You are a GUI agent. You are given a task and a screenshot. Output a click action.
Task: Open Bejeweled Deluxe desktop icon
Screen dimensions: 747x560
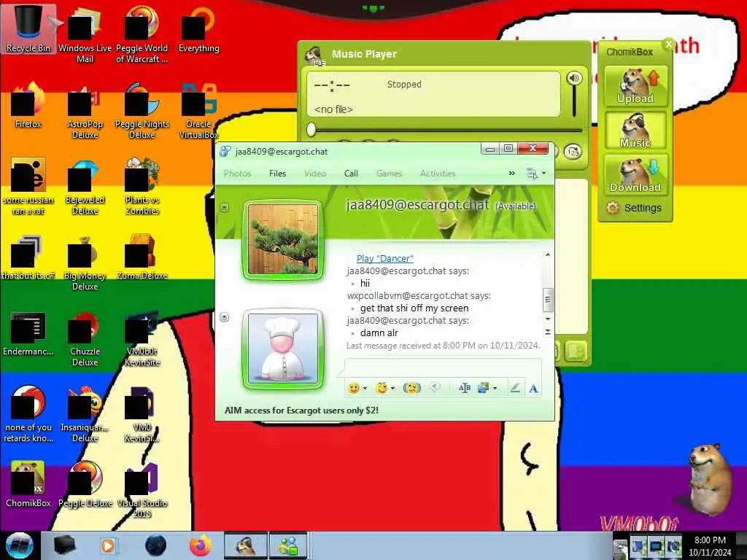click(85, 187)
